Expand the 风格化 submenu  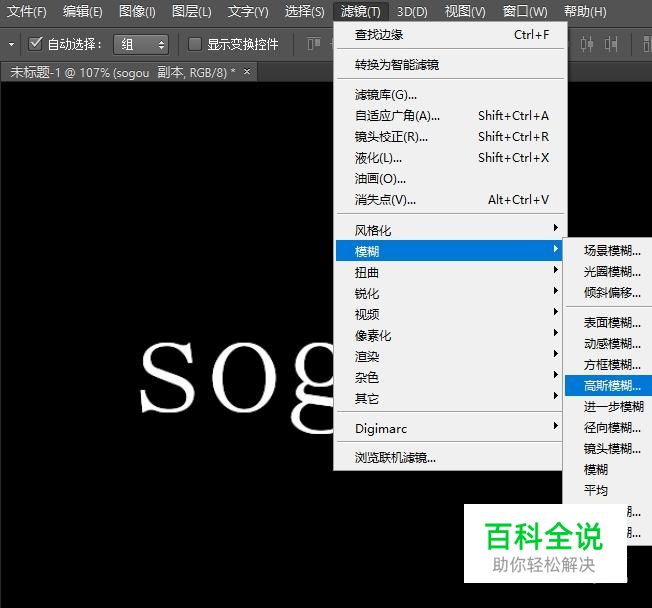[x=449, y=230]
